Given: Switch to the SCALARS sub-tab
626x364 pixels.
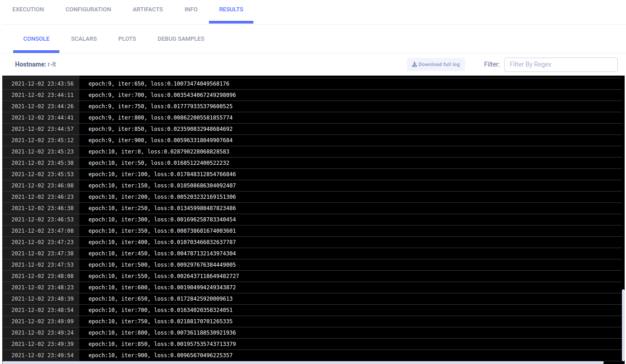Looking at the screenshot, I should (84, 39).
